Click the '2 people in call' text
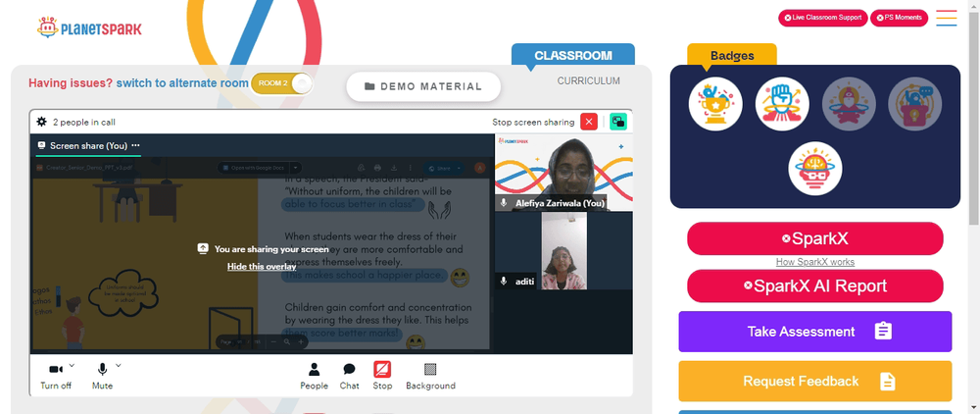The image size is (980, 414). tap(83, 122)
